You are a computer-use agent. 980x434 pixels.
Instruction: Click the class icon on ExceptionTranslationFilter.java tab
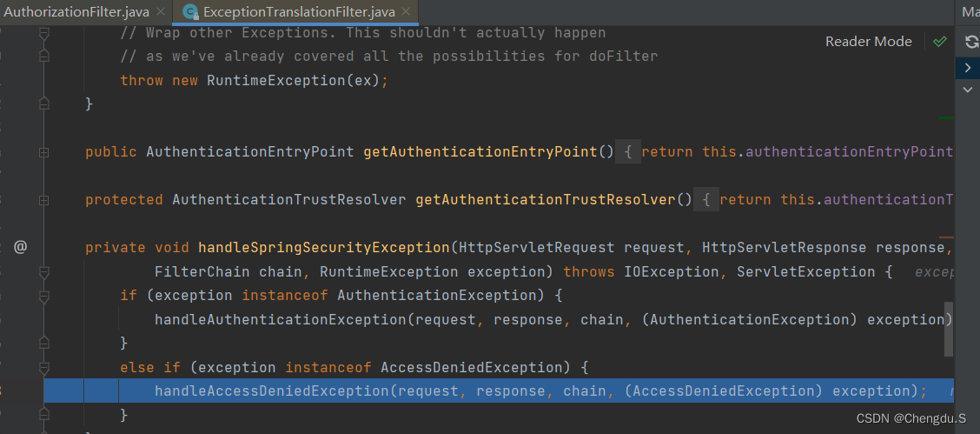[189, 12]
